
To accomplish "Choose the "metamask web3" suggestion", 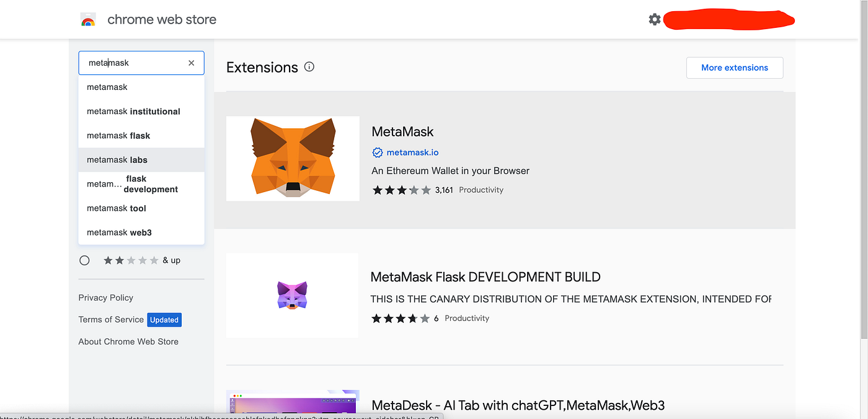I will (x=141, y=232).
